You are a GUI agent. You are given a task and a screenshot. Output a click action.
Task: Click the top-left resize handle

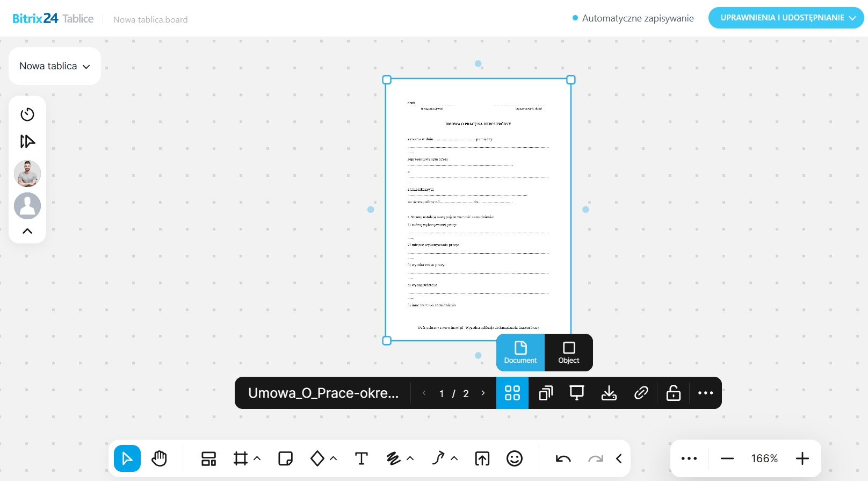coord(387,80)
